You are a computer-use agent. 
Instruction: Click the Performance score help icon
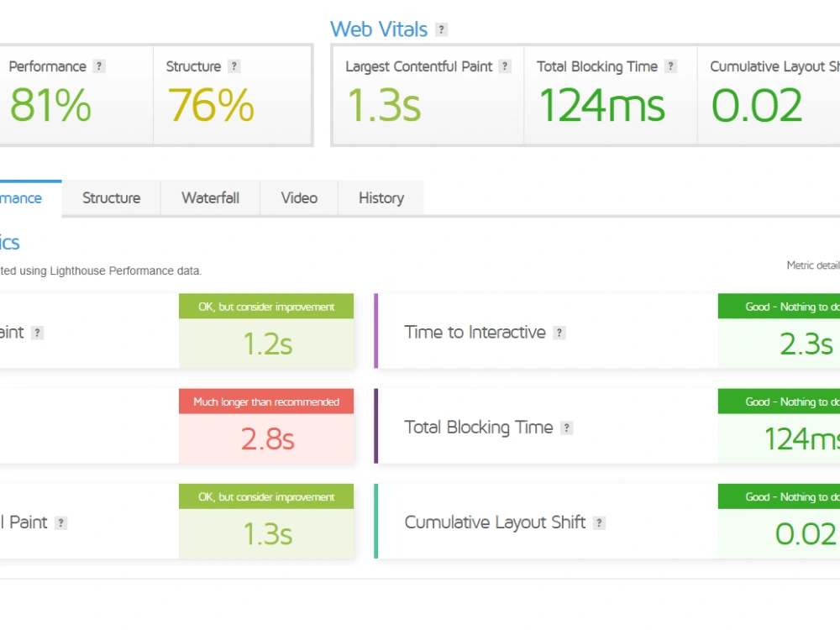[98, 66]
